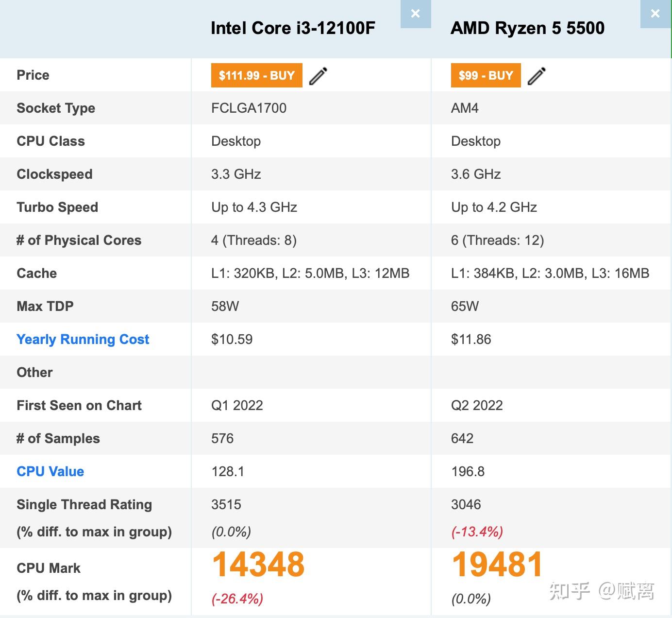Click the Ryzen's 196.8 CPU value

[x=468, y=471]
